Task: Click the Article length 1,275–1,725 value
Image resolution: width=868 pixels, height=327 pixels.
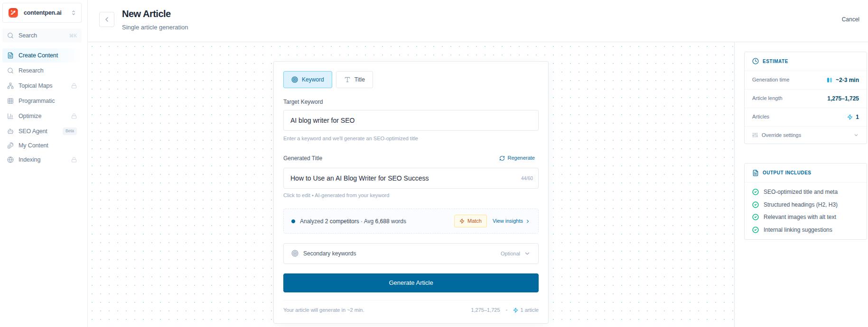Action: pyautogui.click(x=843, y=99)
